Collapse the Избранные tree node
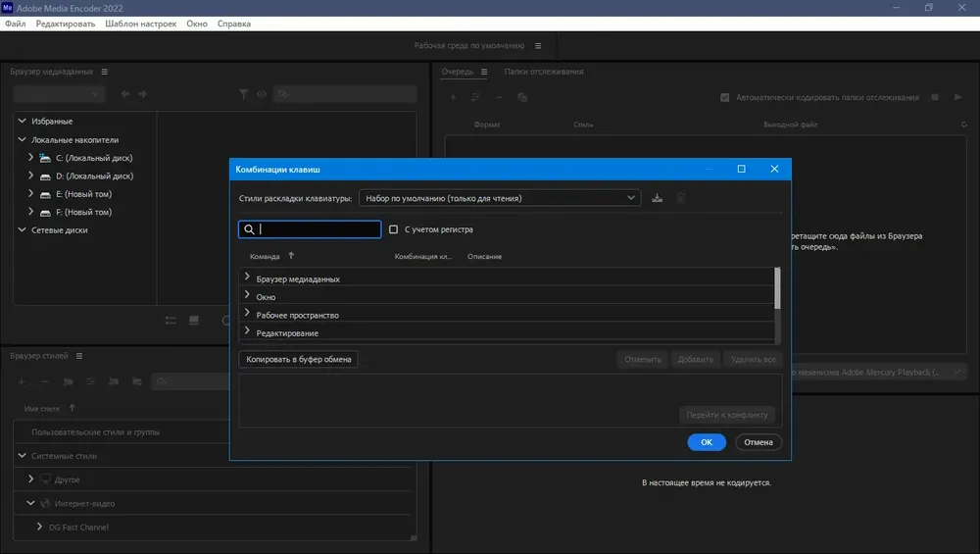Image resolution: width=980 pixels, height=554 pixels. point(22,121)
